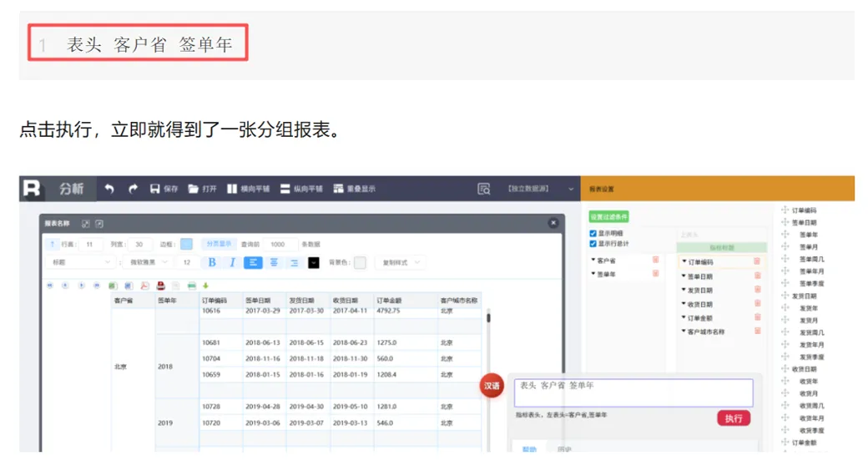Click first icon beside 报表名称 title
The image size is (868, 476).
tap(85, 224)
